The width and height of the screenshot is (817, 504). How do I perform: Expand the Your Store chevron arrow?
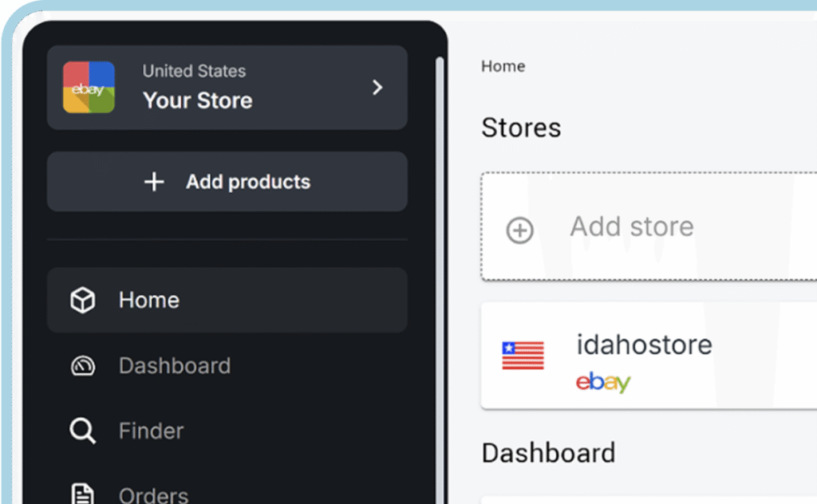coord(377,88)
